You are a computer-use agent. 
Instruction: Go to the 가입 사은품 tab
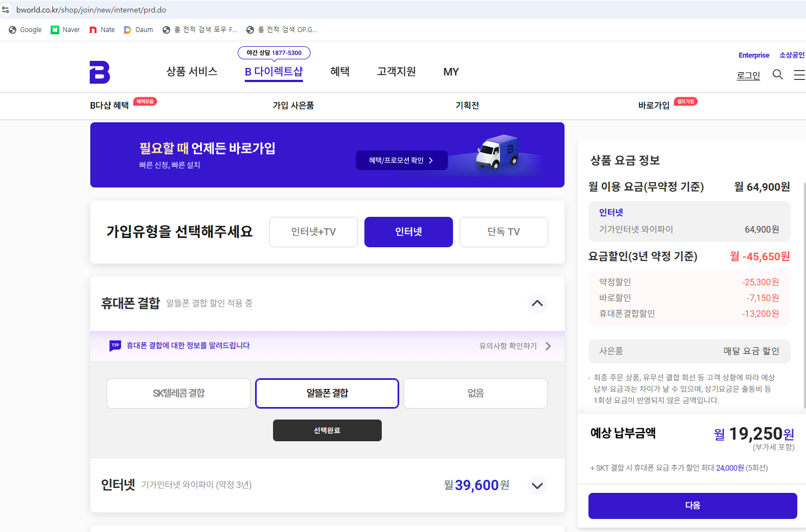[293, 105]
